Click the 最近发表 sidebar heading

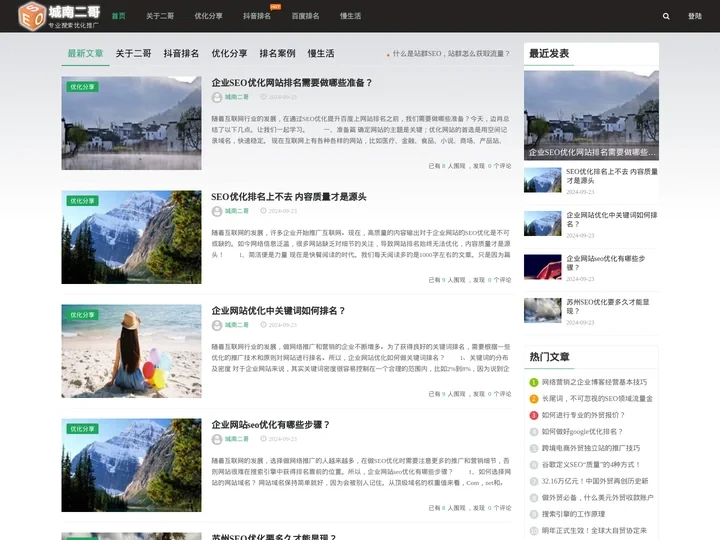click(549, 53)
